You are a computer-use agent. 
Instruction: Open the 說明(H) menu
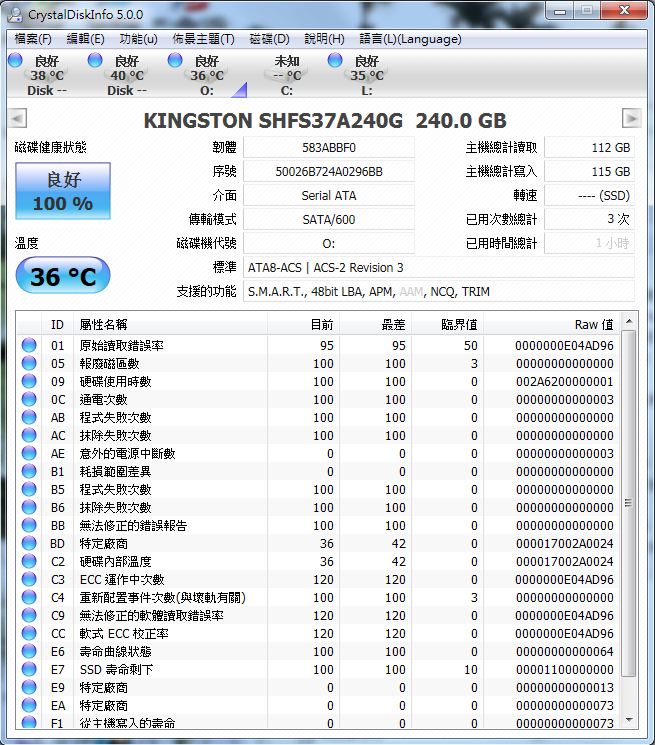point(324,39)
